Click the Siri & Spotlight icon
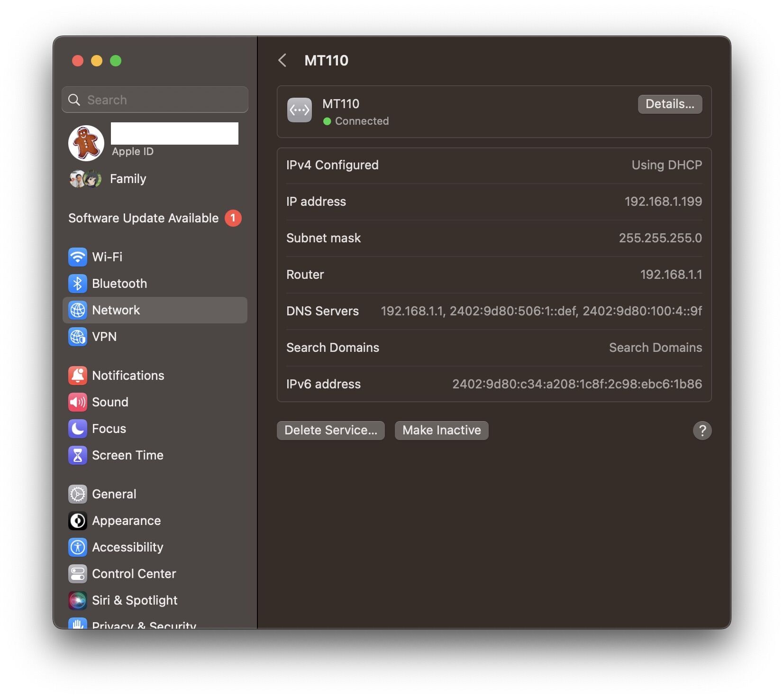This screenshot has width=784, height=699. pos(78,600)
